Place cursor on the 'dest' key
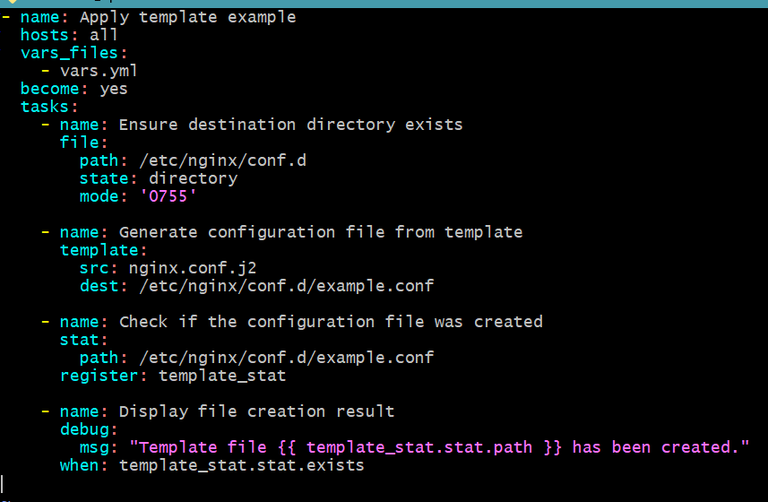 coord(99,286)
